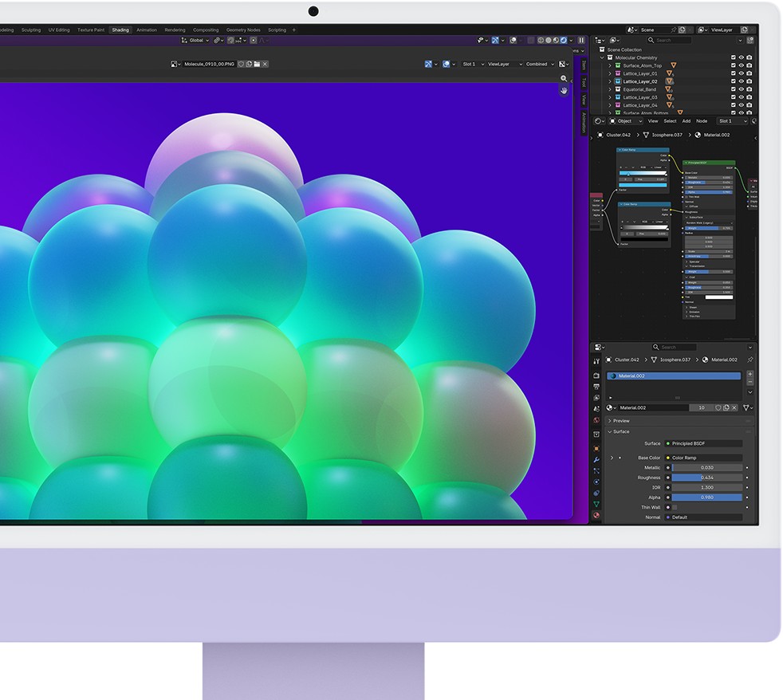Screen dimensions: 783x700
Task: Open the Tool properties tab
Action: [x=596, y=360]
